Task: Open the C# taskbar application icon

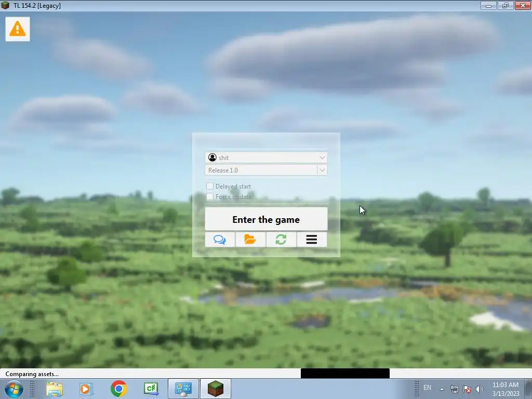Action: [x=151, y=389]
